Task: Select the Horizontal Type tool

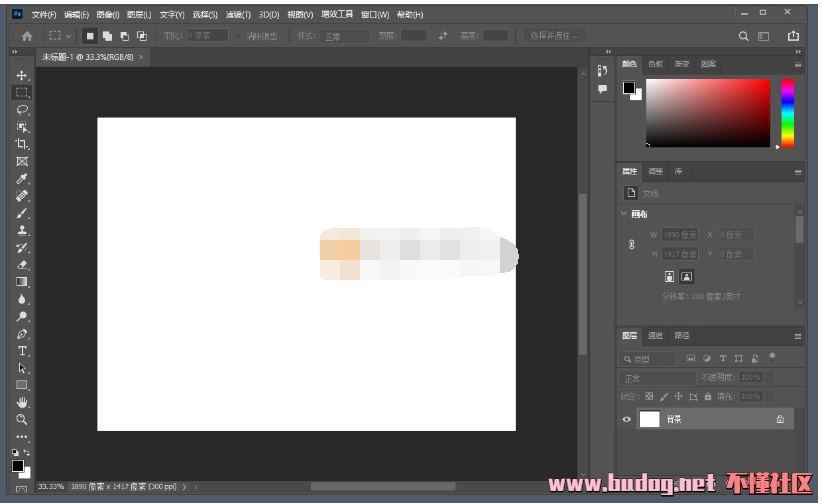Action: click(21, 350)
